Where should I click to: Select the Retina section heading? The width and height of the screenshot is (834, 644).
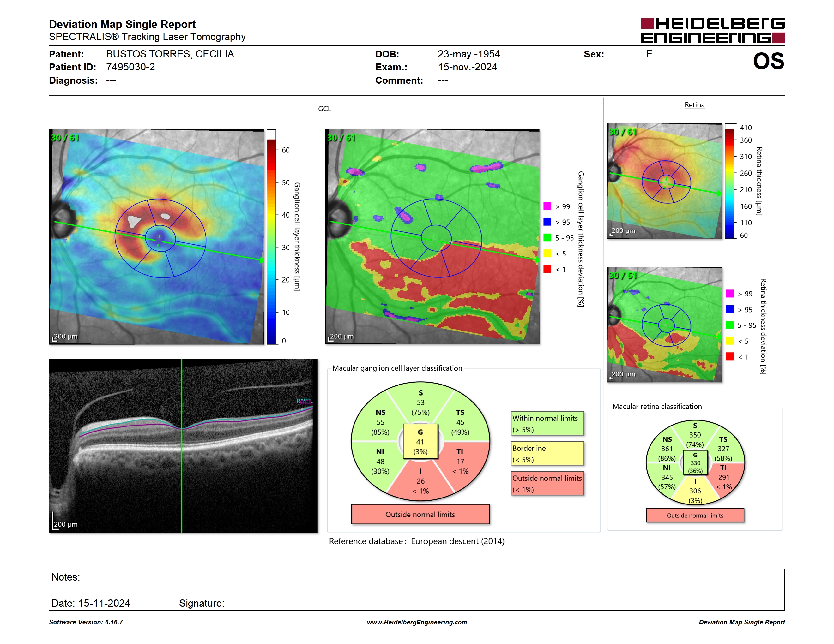click(x=694, y=105)
